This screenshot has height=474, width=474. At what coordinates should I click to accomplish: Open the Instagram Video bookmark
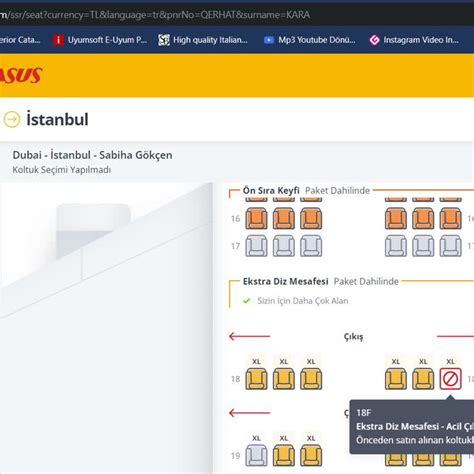coord(414,40)
